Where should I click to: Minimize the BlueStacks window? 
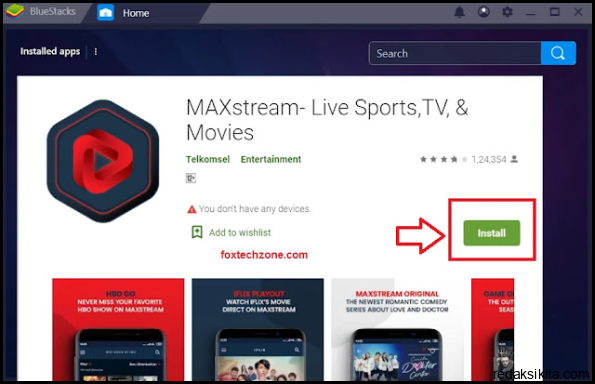tap(531, 14)
